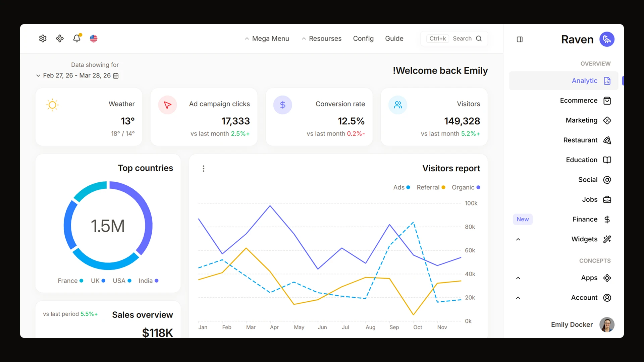This screenshot has width=644, height=362.
Task: Click the New badge beside Finance
Action: tap(523, 219)
